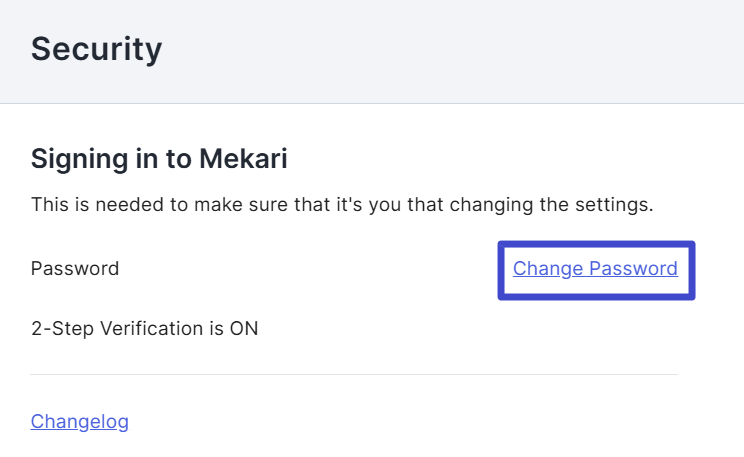Click '2-Step' in the verification status line
744x457 pixels.
coord(60,327)
